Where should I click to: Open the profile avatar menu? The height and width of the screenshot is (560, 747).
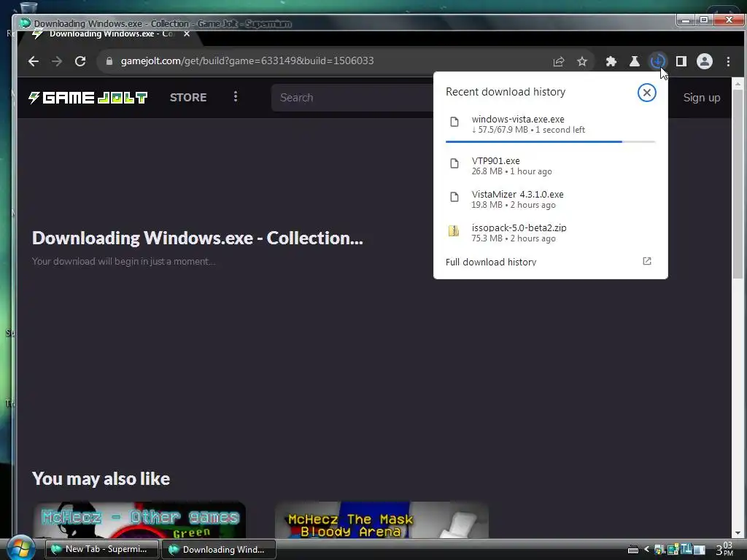(x=705, y=61)
